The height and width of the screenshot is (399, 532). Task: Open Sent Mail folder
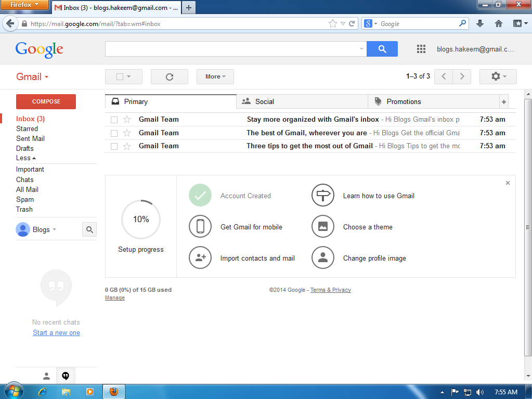click(31, 138)
